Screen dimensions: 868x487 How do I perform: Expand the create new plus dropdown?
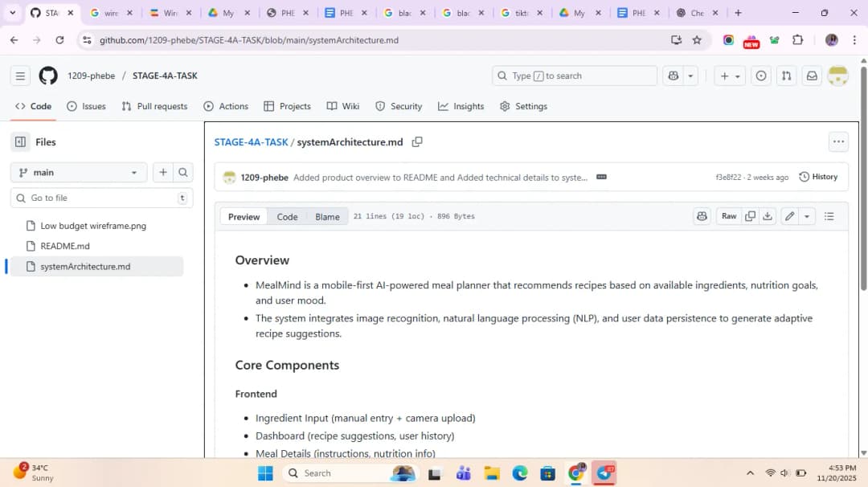coord(730,76)
